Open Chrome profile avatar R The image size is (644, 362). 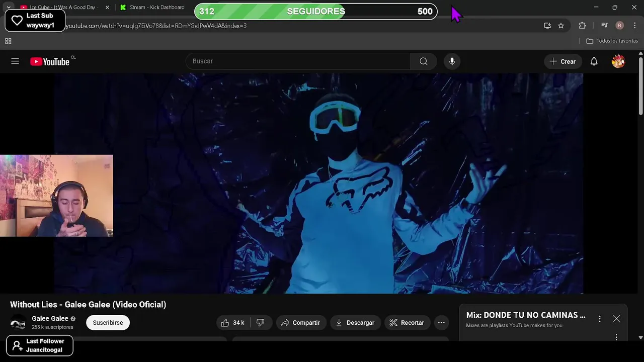pos(620,26)
